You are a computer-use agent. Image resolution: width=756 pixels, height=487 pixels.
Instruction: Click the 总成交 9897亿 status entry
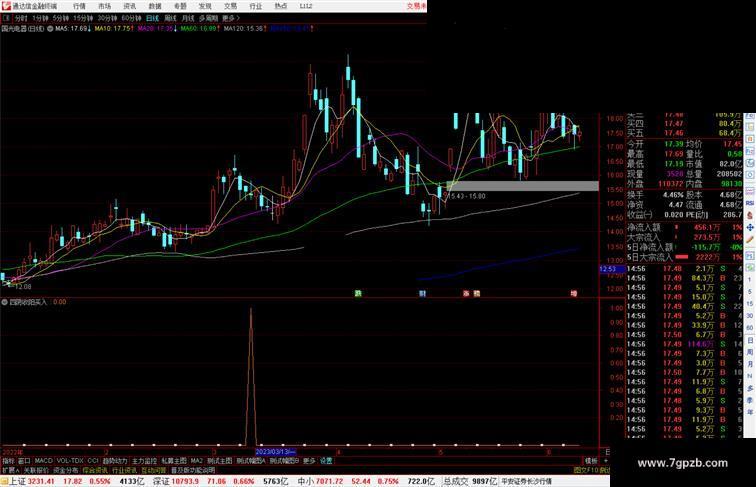click(470, 481)
